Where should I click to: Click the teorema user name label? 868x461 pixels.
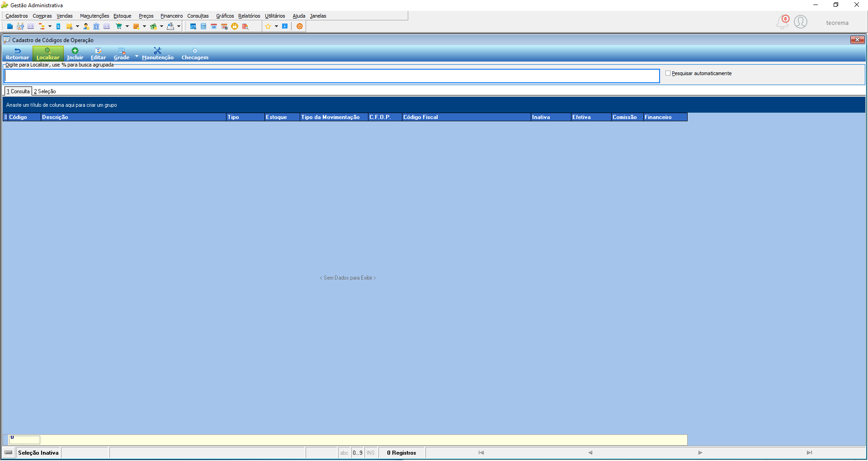pos(837,23)
